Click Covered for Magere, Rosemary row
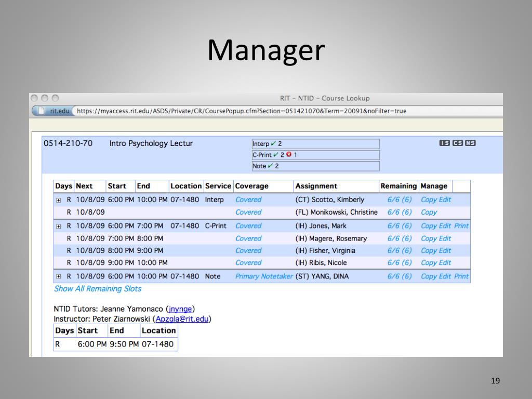The height and width of the screenshot is (399, 532). click(248, 238)
